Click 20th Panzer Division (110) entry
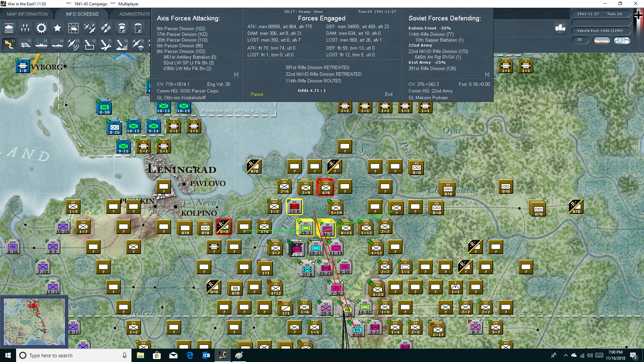 tap(182, 40)
